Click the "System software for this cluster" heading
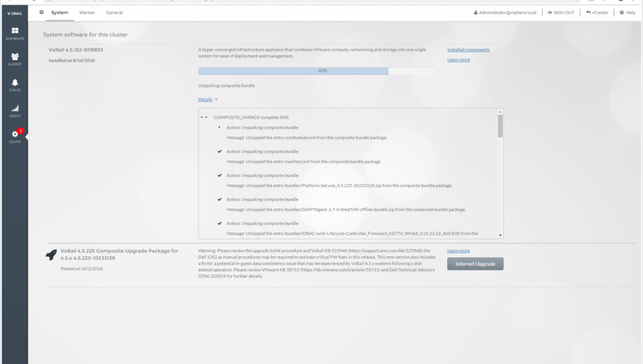This screenshot has width=643, height=364. pos(85,35)
